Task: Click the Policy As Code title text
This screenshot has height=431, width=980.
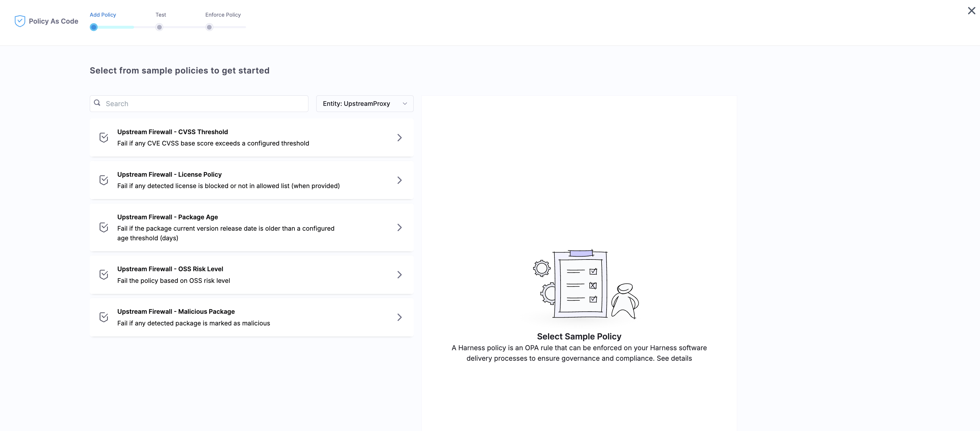Action: point(54,21)
